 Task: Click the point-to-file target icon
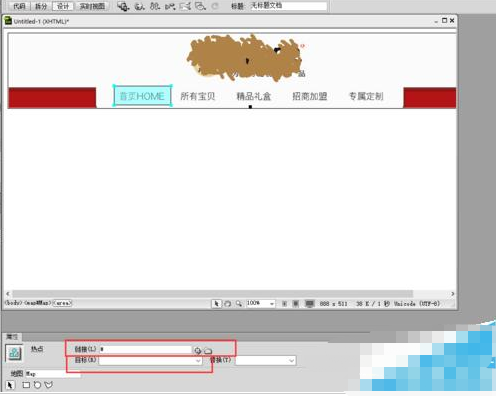(x=197, y=351)
